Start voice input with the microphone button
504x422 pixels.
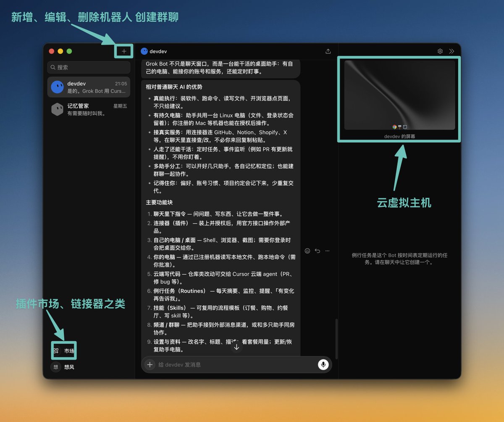[x=323, y=364]
